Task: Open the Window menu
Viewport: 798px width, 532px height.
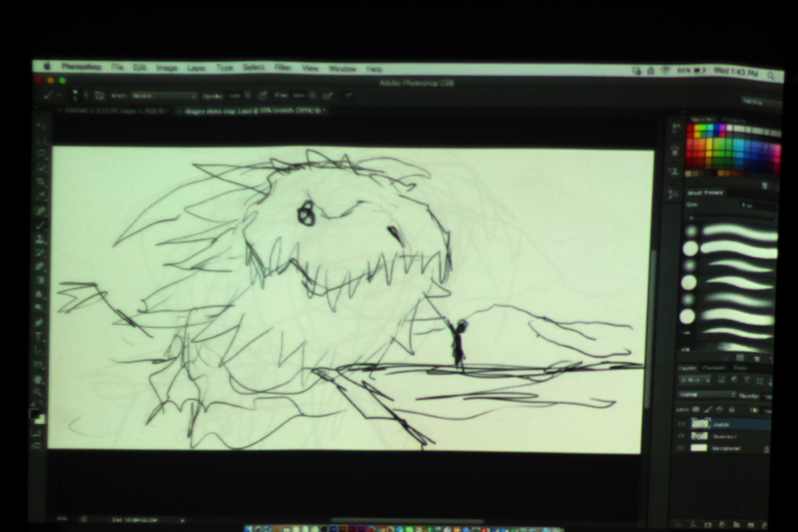Action: click(342, 69)
